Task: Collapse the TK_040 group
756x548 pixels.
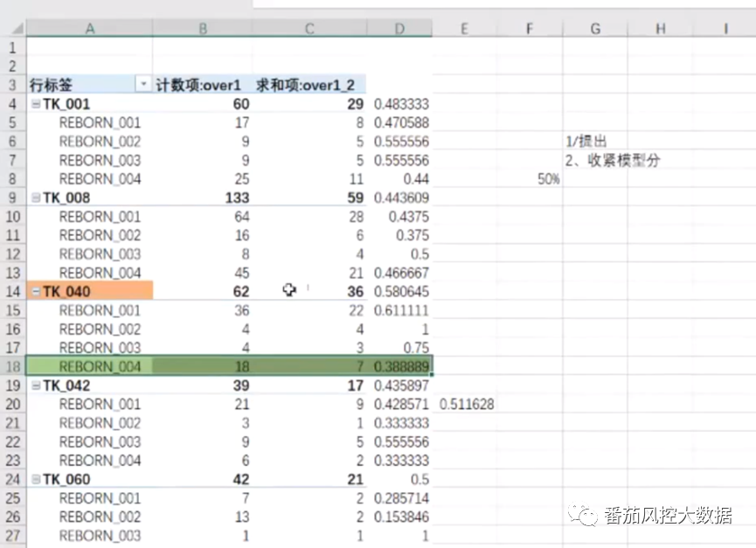Action: 36,292
